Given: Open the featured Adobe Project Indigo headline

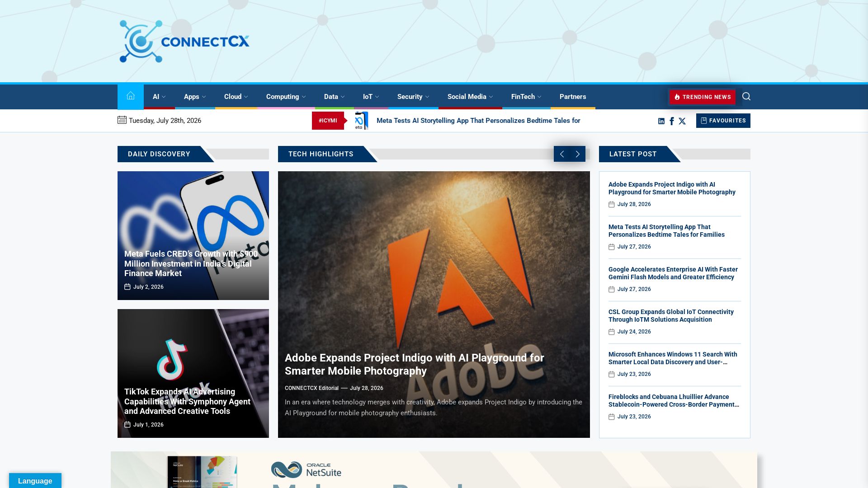Looking at the screenshot, I should coord(414,364).
